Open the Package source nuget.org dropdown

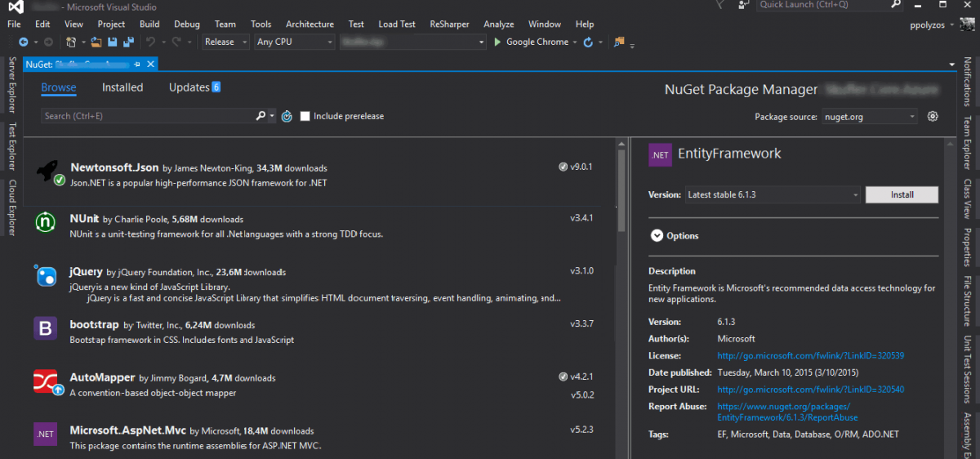click(x=869, y=117)
